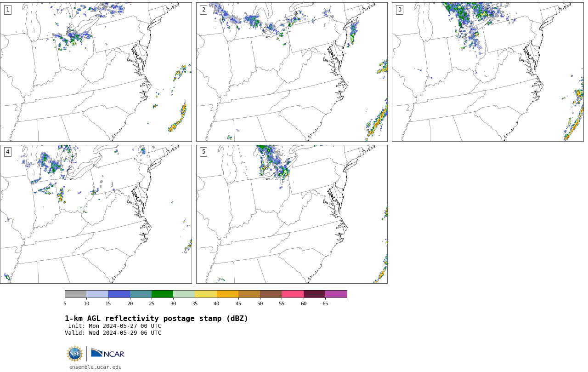This screenshot has height=372, width=588.
Task: Click the light blue 10-15 dBZ swatch
Action: [97, 294]
